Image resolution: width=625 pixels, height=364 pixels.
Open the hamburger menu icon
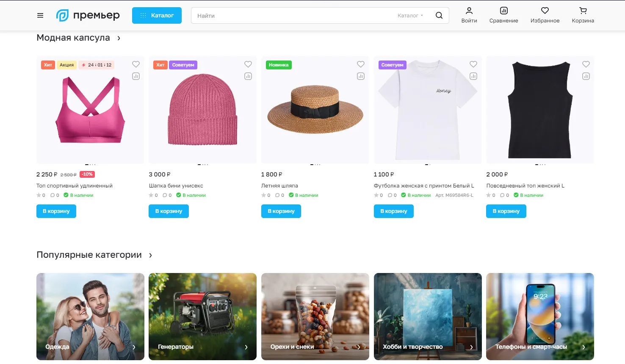[x=40, y=16]
